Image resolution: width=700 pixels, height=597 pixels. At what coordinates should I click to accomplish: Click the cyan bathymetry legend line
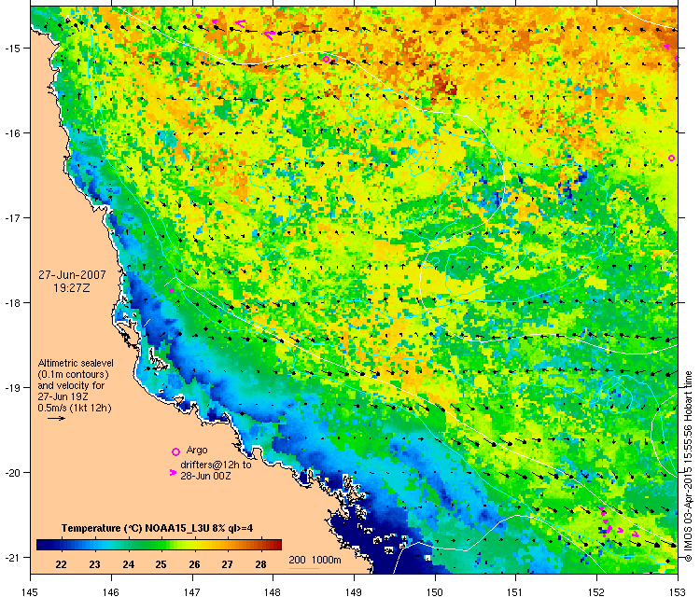[303, 568]
